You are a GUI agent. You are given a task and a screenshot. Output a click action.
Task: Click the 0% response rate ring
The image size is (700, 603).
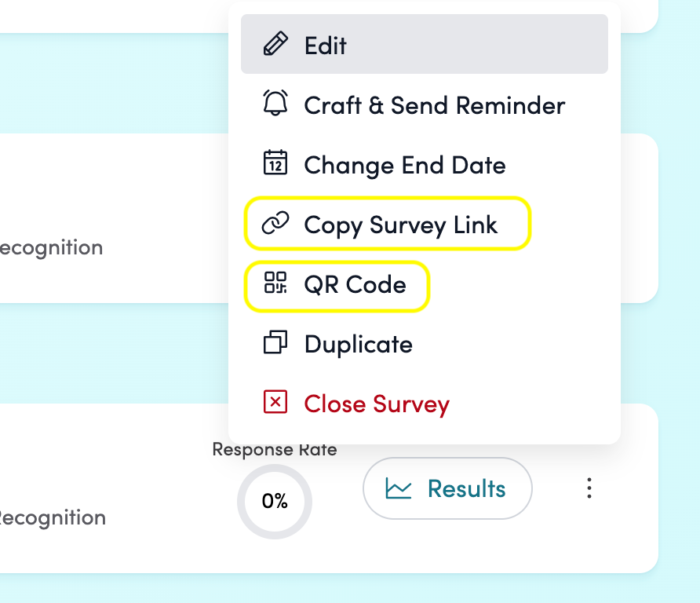(275, 501)
